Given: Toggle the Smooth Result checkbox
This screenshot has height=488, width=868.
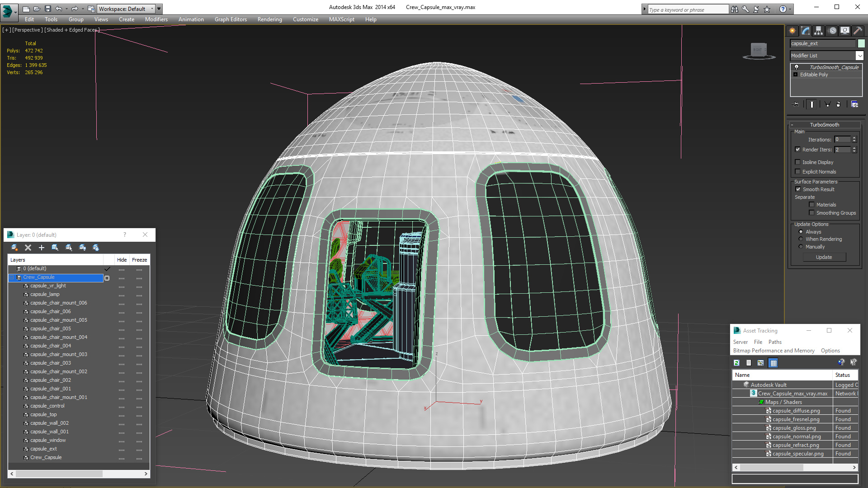Looking at the screenshot, I should tap(798, 189).
